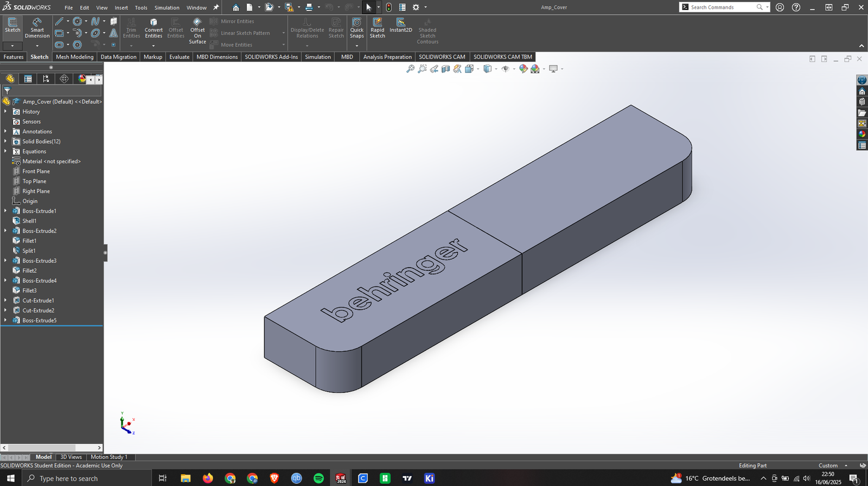The image size is (868, 486).
Task: Select the Motion Study 1 tab
Action: (x=108, y=457)
